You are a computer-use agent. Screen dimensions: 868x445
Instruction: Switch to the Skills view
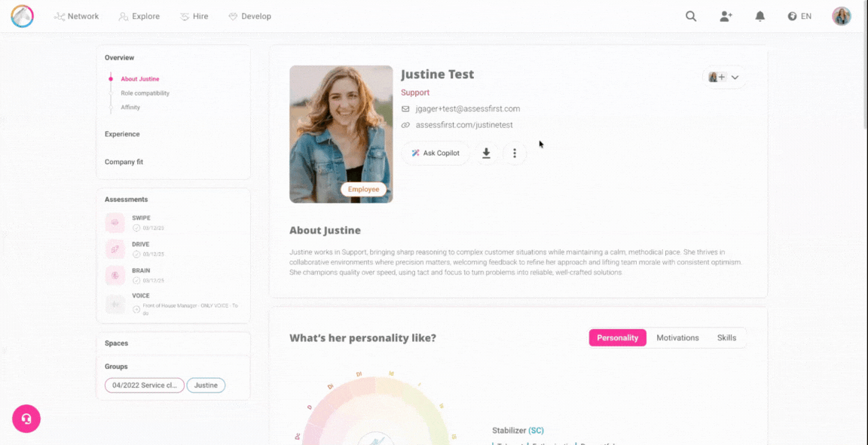[x=726, y=337]
